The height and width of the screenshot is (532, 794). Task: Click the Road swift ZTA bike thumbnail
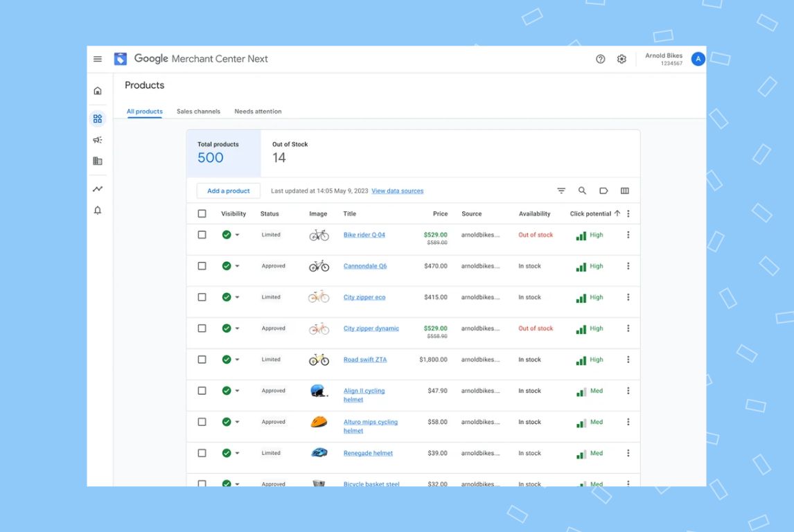click(x=319, y=360)
